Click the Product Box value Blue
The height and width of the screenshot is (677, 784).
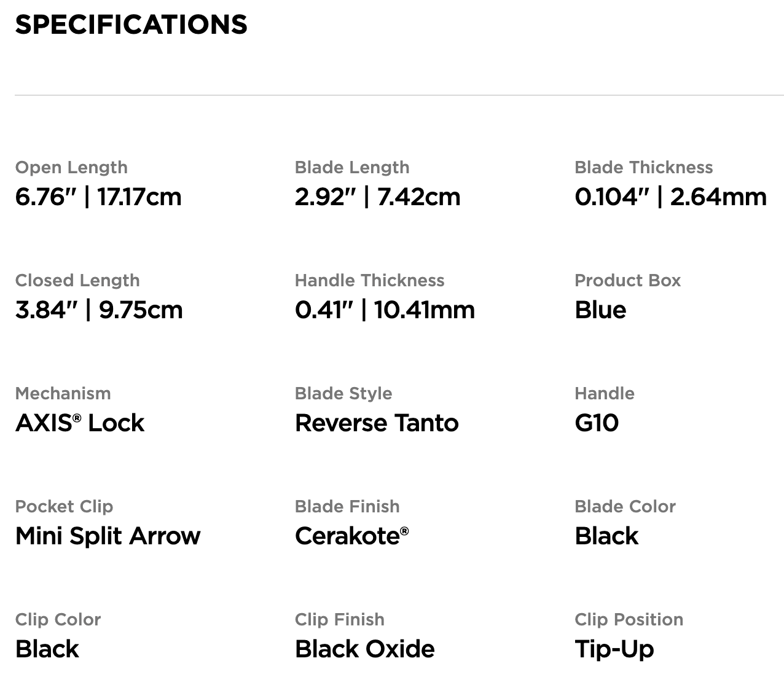point(600,310)
